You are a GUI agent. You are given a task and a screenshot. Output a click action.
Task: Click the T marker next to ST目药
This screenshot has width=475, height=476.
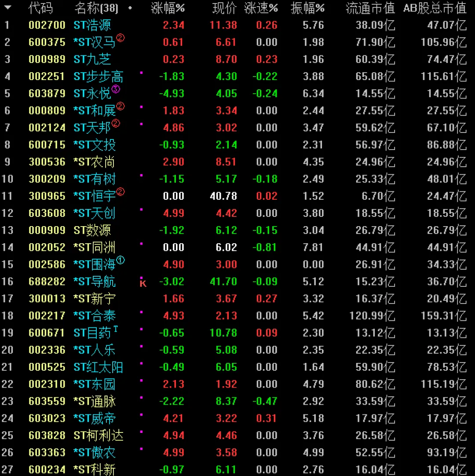(115, 329)
